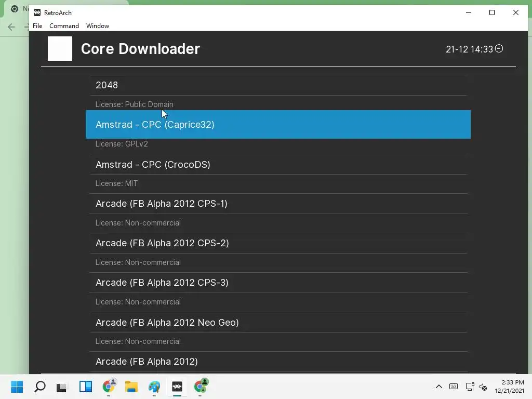532x399 pixels.
Task: Close the RetroArch window
Action: 516,12
